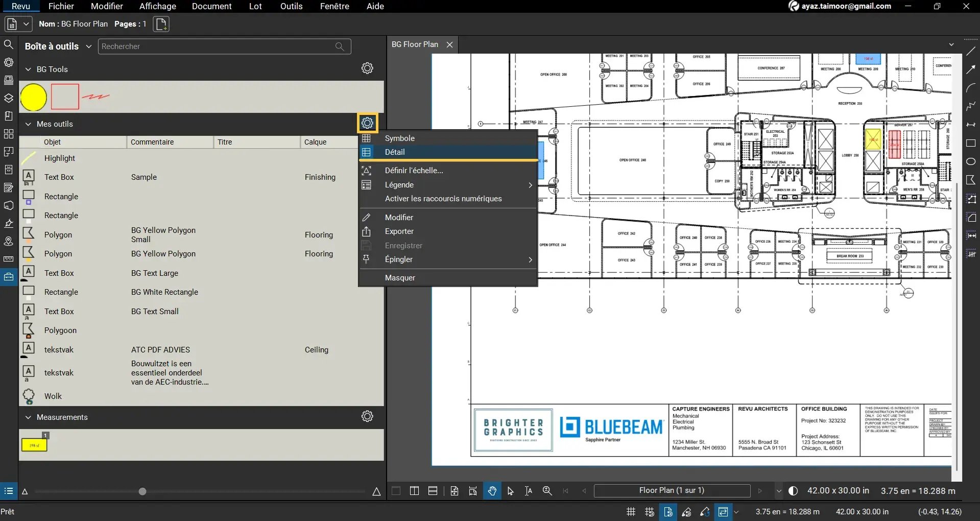Open the Thumbnails panel in left sidebar
The height and width of the screenshot is (521, 980).
pyautogui.click(x=8, y=134)
